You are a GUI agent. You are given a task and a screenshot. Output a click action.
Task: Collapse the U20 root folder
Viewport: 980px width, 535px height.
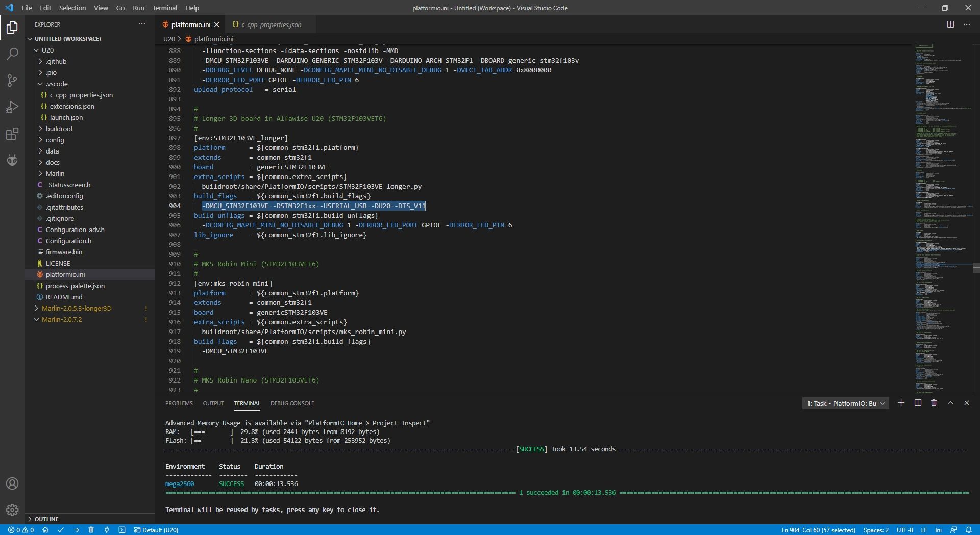pyautogui.click(x=47, y=50)
